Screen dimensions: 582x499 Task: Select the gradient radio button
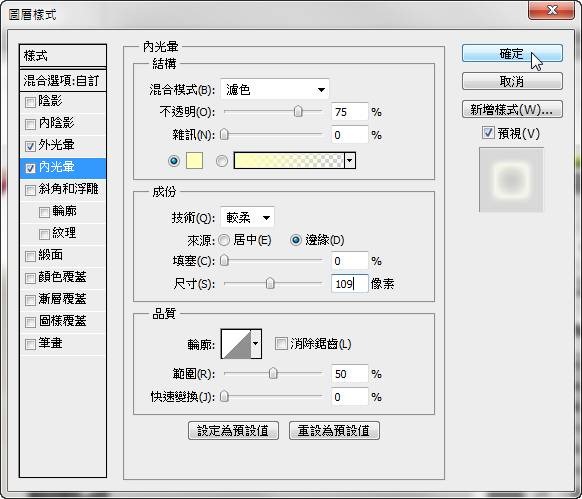coord(222,161)
